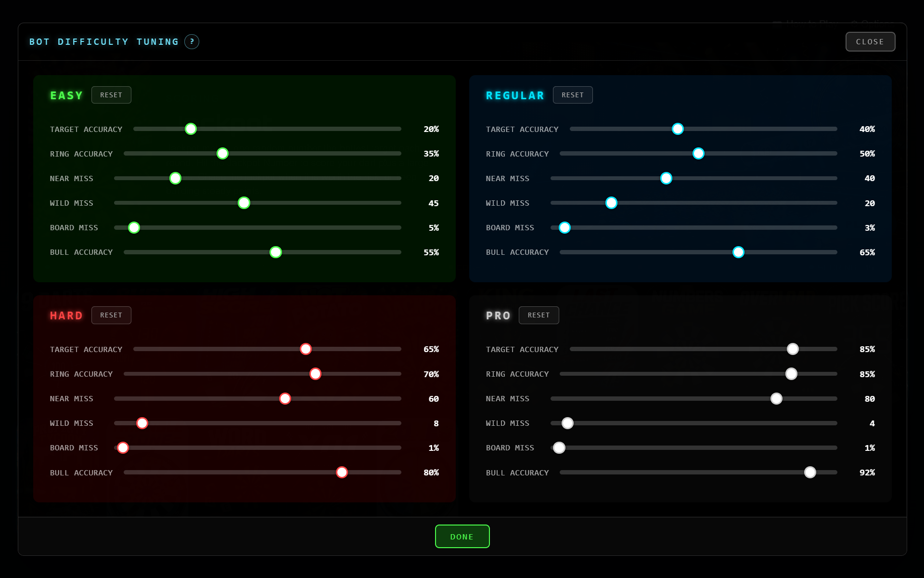Click Easy Board Miss slider handle

(x=134, y=227)
